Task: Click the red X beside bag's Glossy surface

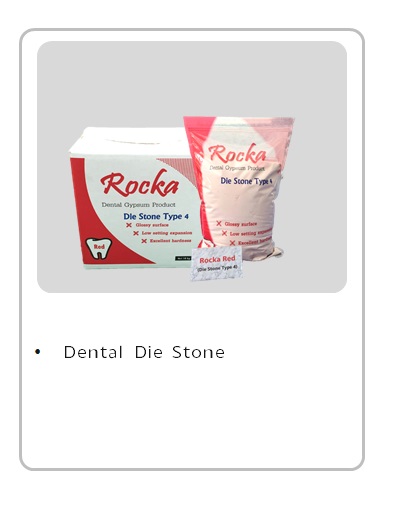Action: (x=219, y=224)
